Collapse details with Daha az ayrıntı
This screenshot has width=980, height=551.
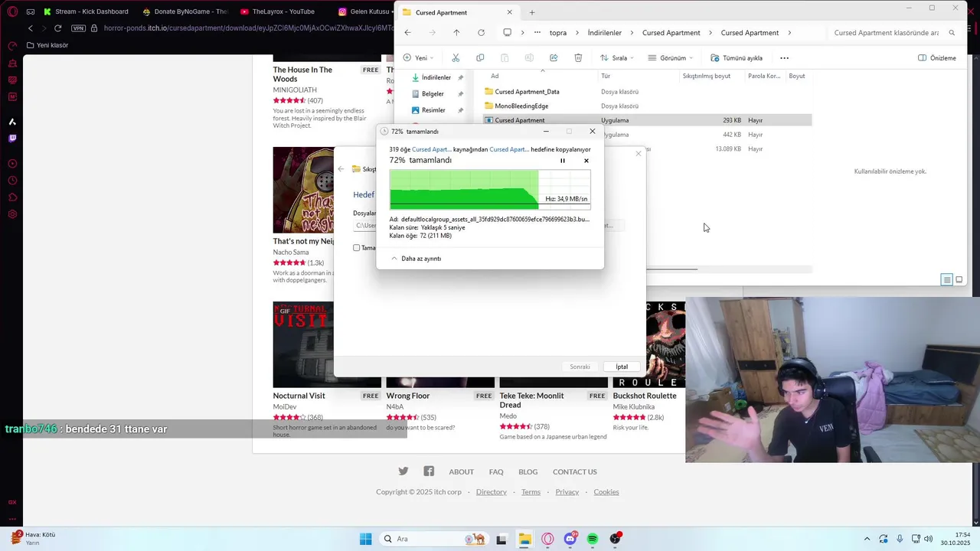(416, 259)
